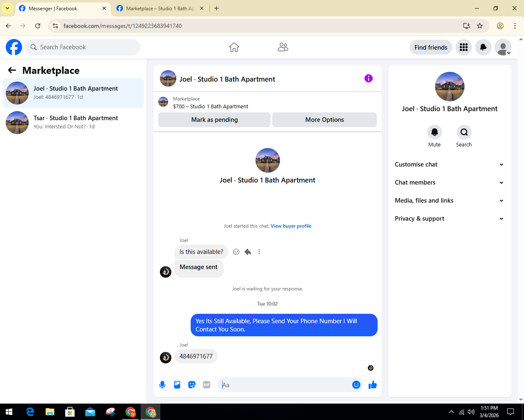Screen dimensions: 524x420
Task: Open File Explorer from taskbar
Action: (50, 412)
